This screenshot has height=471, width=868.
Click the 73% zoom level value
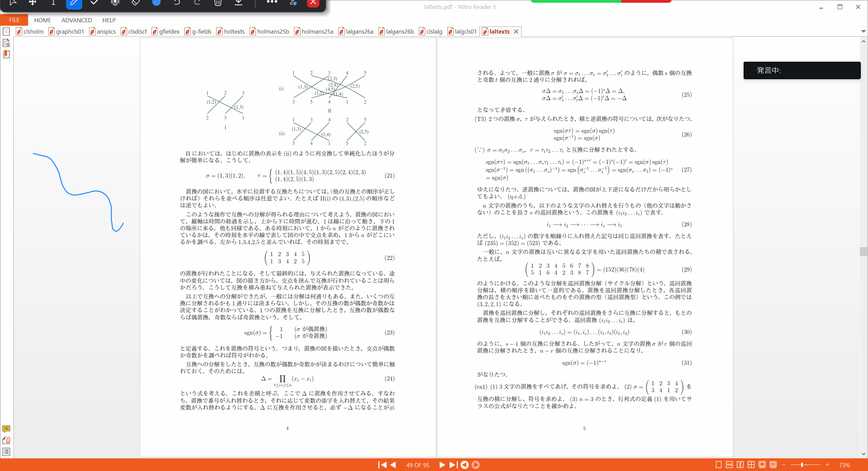(844, 465)
